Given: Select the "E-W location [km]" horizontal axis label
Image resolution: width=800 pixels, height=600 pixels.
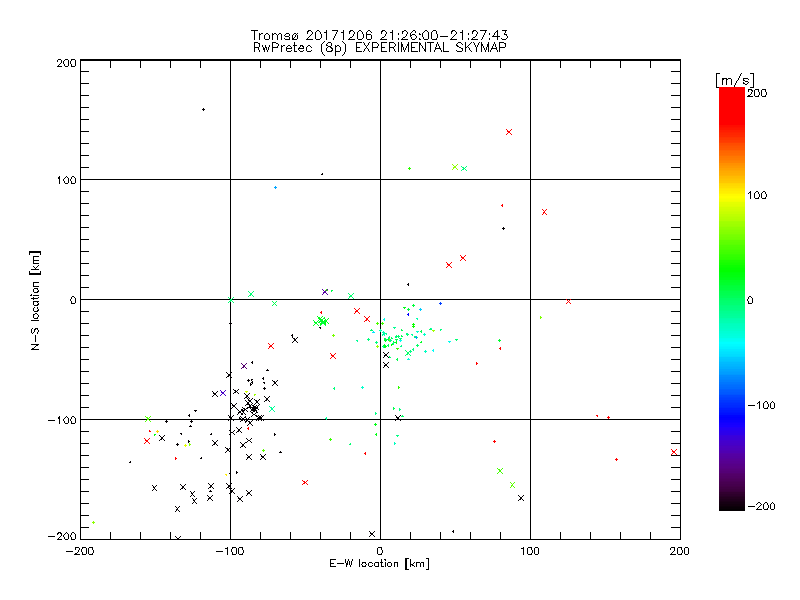Looking at the screenshot, I should tap(379, 564).
